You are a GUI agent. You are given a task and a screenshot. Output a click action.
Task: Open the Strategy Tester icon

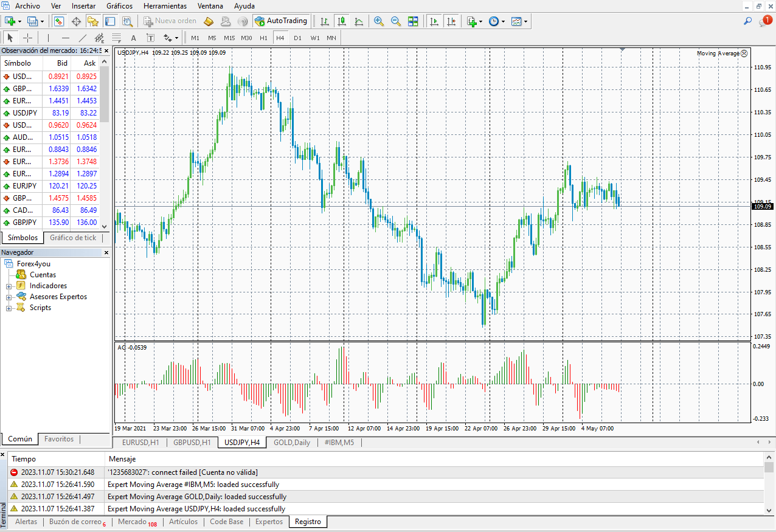click(x=126, y=21)
